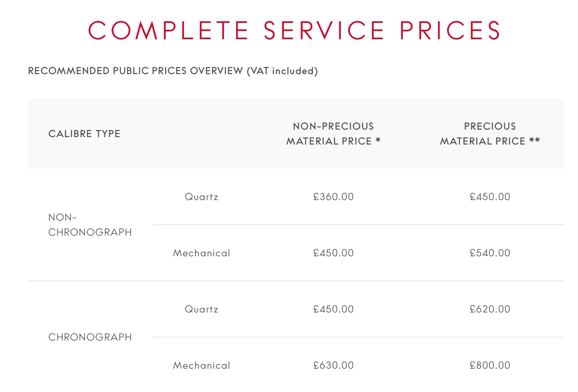This screenshot has height=392, width=578.
Task: Select Chronograph Quartz non-precious price £450.00
Action: 333,309
